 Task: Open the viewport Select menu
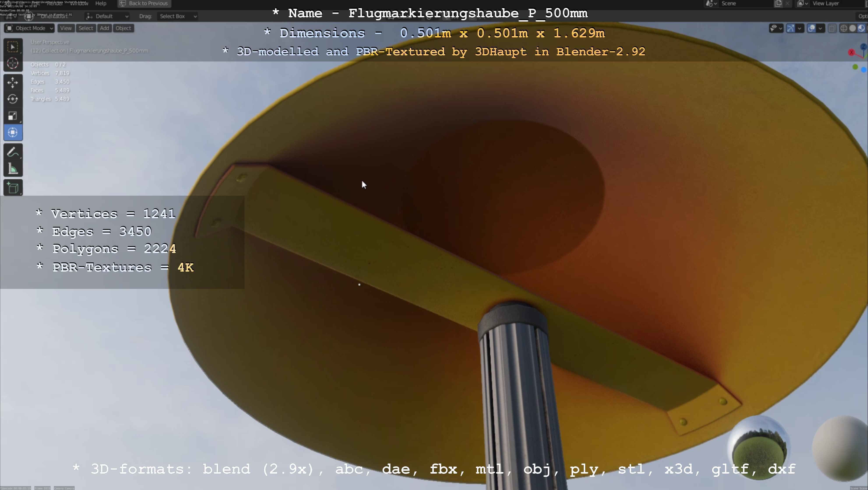click(86, 28)
